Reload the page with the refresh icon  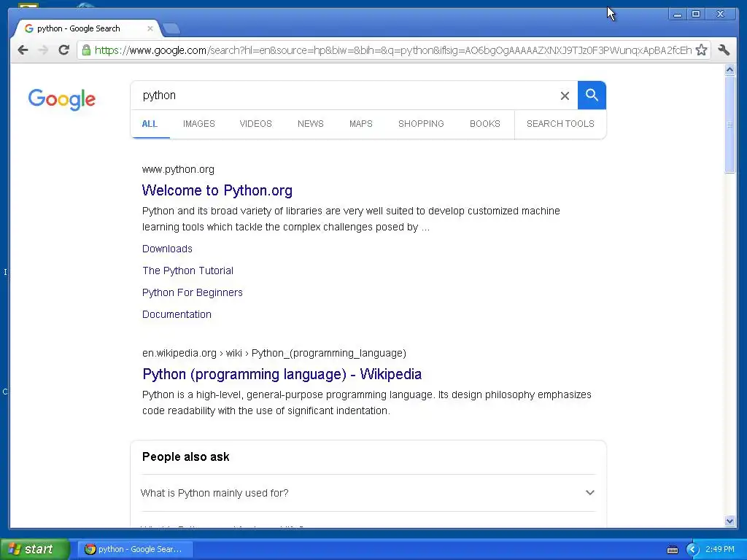coord(64,50)
